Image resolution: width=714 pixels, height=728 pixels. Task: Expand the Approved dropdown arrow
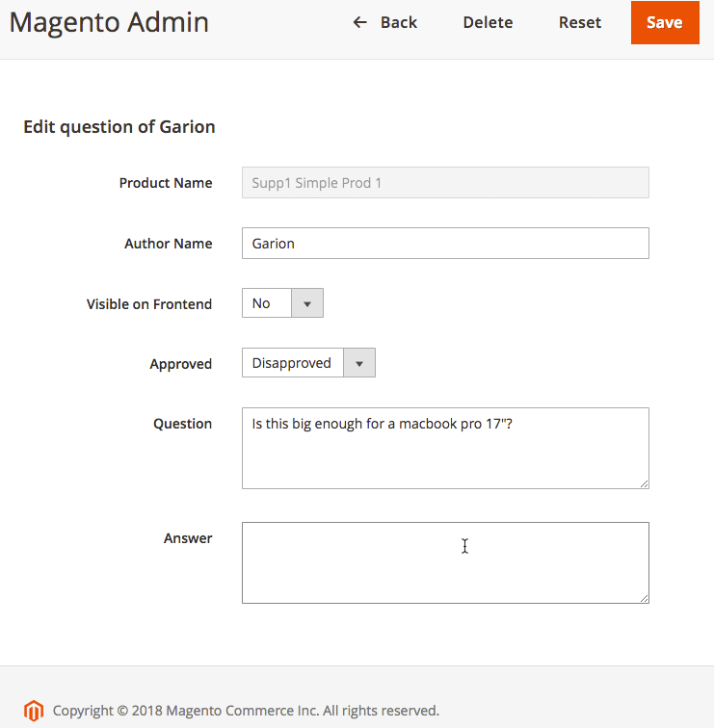coord(358,363)
